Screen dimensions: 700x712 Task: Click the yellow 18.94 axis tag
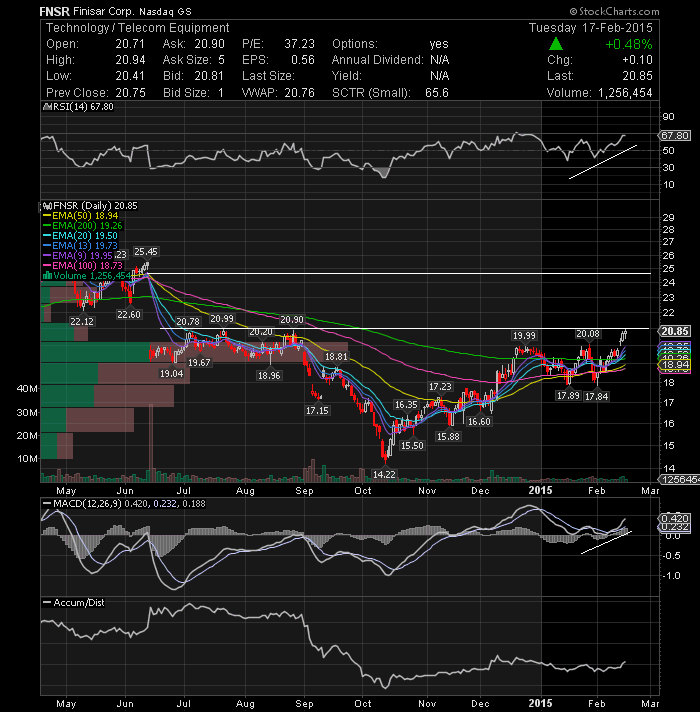click(675, 365)
